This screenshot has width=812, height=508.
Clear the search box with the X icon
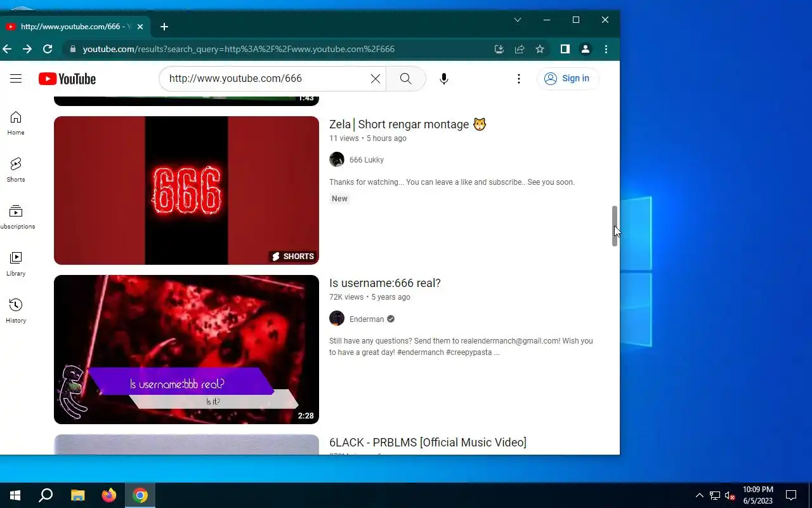[x=376, y=79]
